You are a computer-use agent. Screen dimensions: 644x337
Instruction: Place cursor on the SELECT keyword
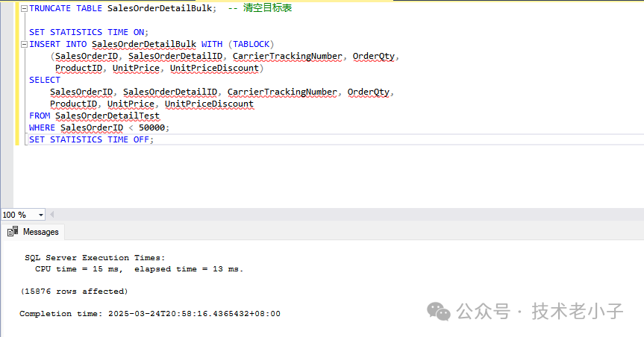45,80
